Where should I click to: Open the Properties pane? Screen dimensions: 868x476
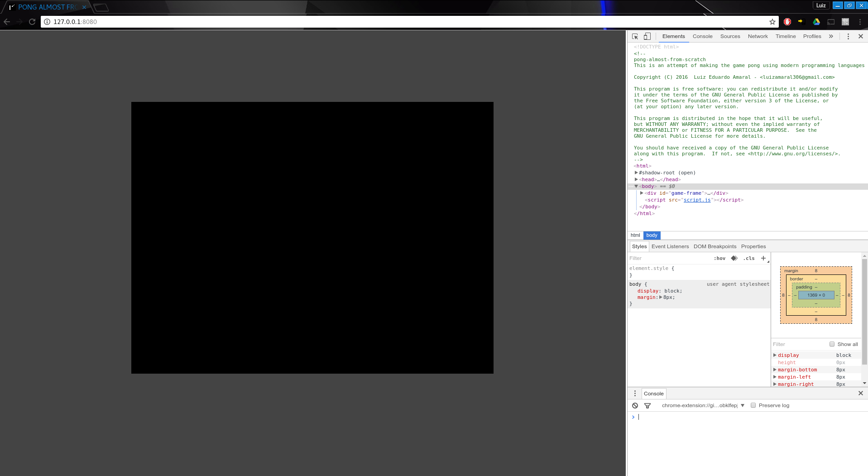click(x=753, y=246)
